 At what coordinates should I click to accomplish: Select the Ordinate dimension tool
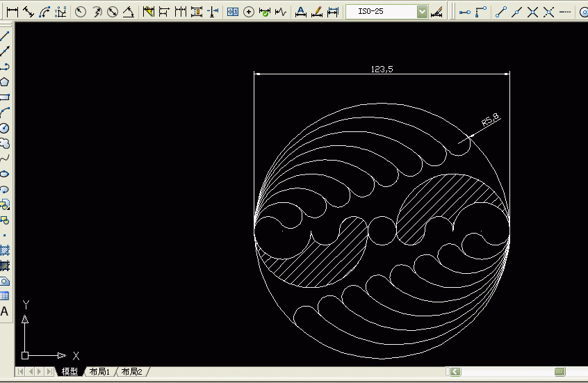pos(60,12)
